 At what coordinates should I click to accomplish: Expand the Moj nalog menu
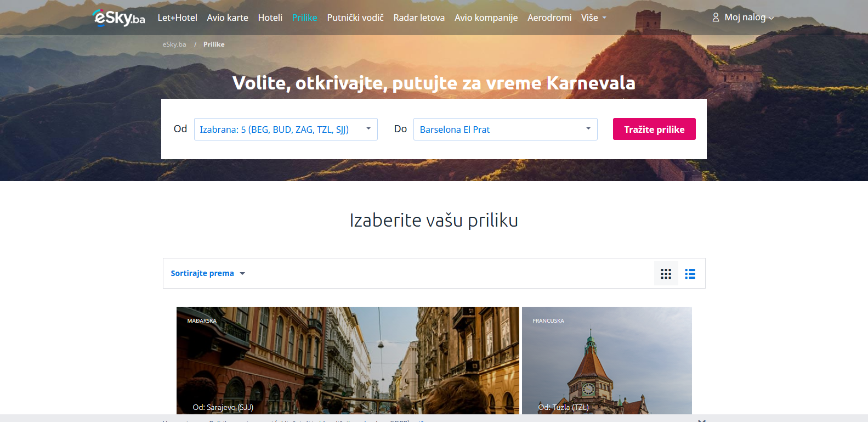(x=749, y=18)
